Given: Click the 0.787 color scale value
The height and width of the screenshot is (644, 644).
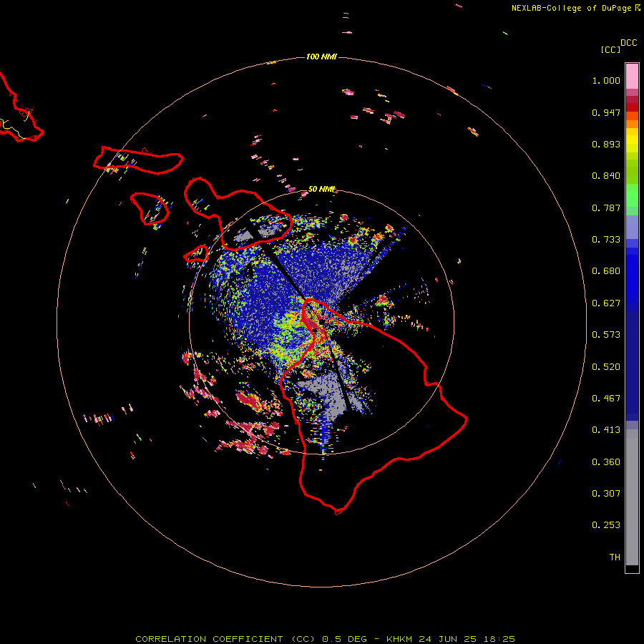Looking at the screenshot, I should [x=606, y=208].
